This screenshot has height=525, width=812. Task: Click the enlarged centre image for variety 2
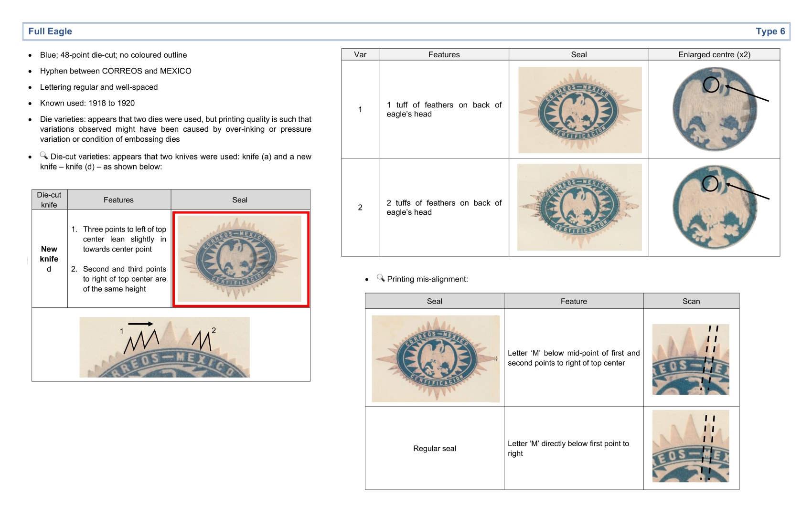pos(715,207)
